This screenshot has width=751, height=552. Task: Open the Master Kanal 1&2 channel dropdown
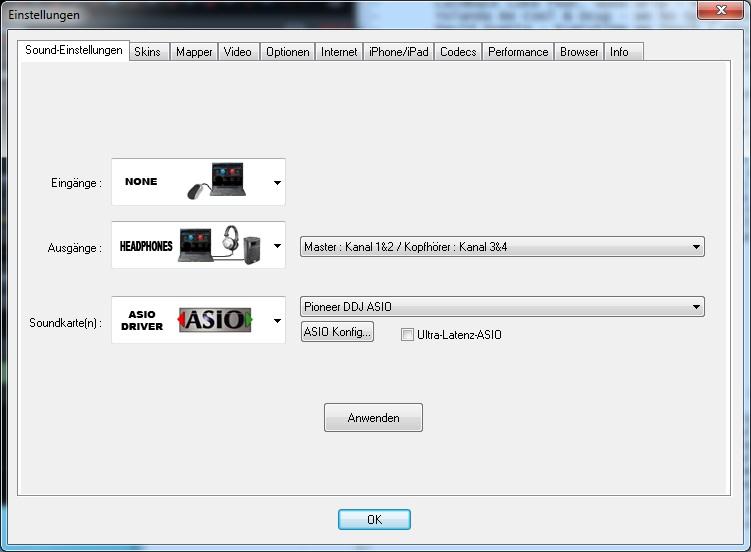click(502, 247)
